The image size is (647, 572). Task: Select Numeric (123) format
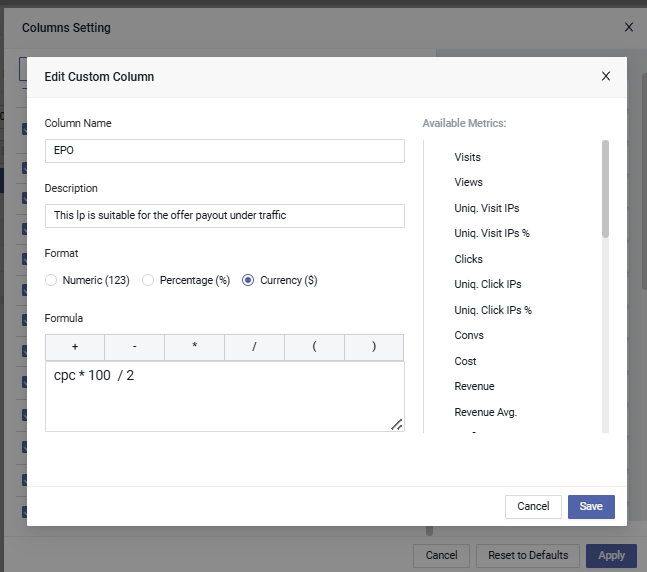click(x=51, y=280)
